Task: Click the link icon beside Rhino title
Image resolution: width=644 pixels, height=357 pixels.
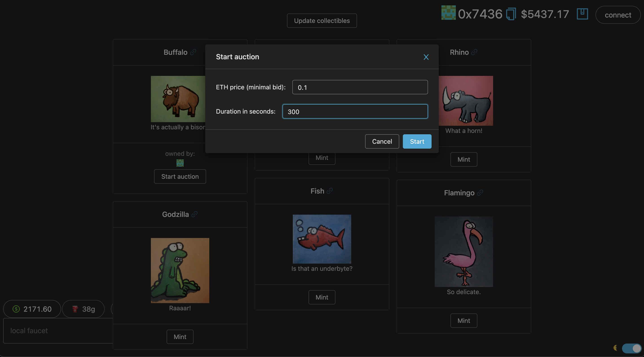Action: click(x=474, y=52)
